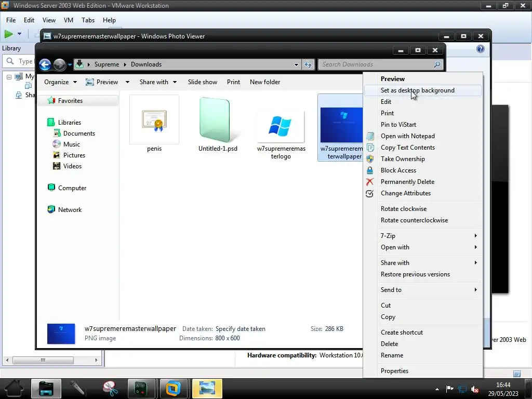
Task: Choose Set as desktop background
Action: (423, 90)
